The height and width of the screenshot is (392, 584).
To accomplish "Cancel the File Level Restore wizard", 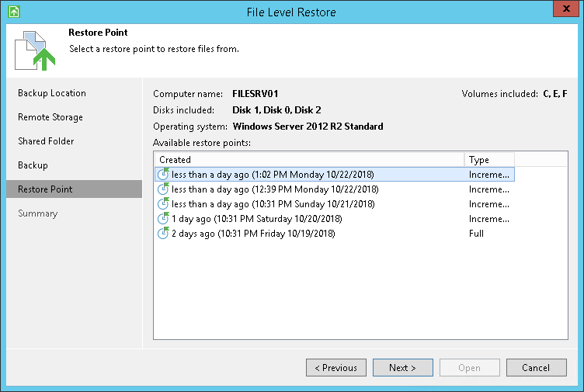I will point(537,367).
